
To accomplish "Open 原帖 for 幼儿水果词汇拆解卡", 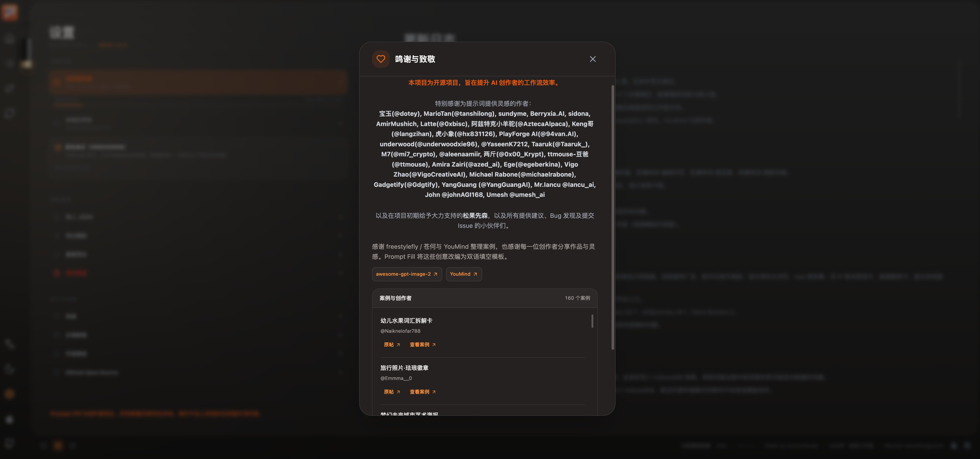I will click(392, 345).
